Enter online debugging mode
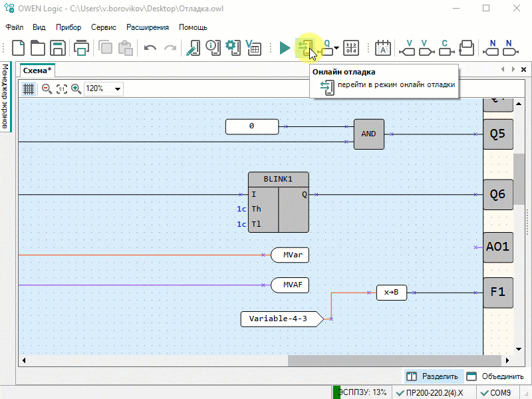 click(x=305, y=48)
